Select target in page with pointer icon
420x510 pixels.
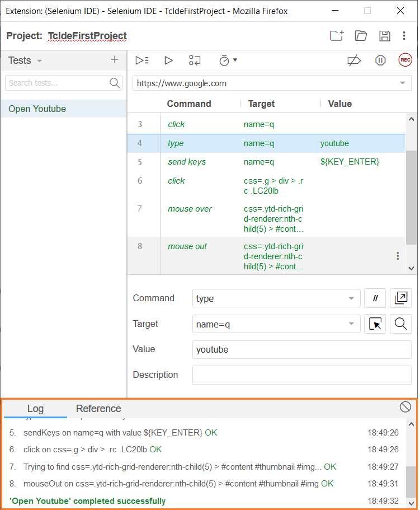(375, 324)
